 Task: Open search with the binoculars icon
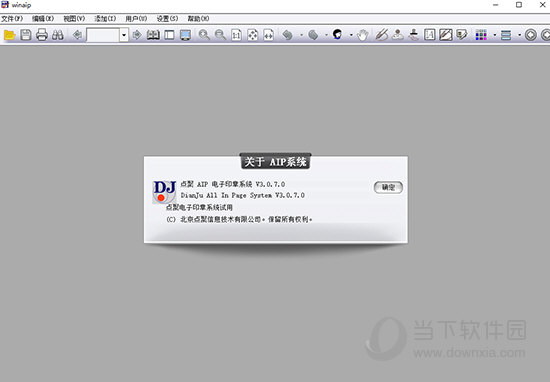58,35
